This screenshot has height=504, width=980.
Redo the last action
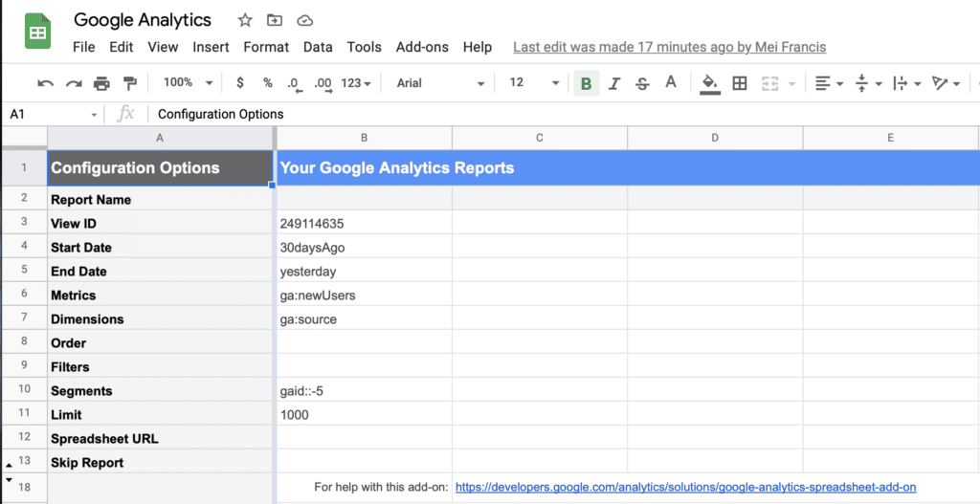tap(74, 83)
